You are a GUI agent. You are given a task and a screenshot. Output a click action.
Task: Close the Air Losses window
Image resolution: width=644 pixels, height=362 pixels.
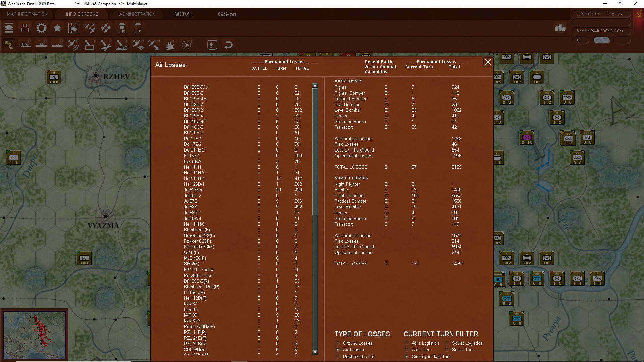click(488, 62)
